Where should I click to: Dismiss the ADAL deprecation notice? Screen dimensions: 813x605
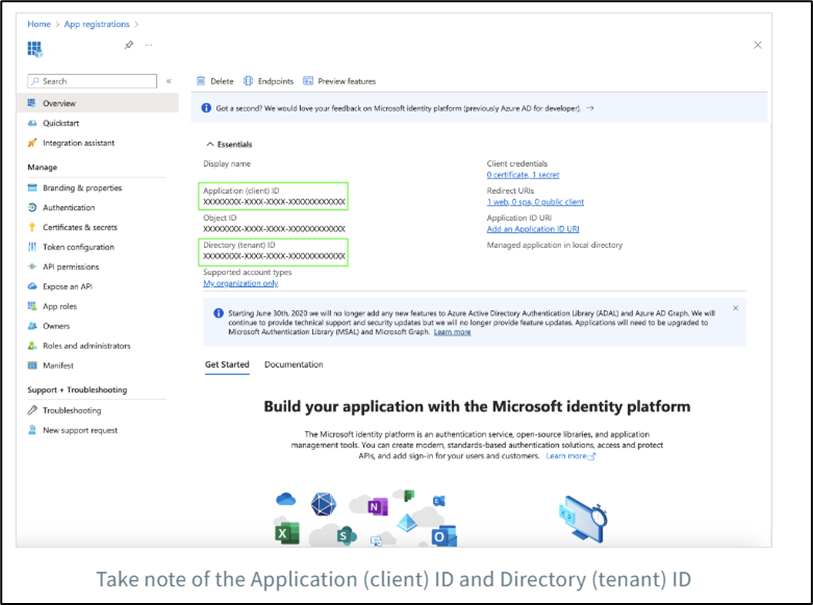click(x=735, y=308)
